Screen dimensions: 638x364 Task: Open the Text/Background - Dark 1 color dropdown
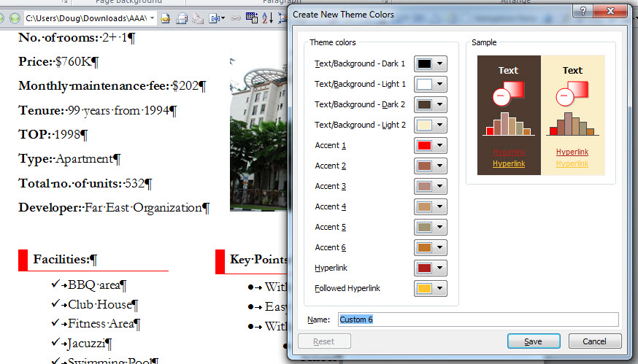coord(439,64)
